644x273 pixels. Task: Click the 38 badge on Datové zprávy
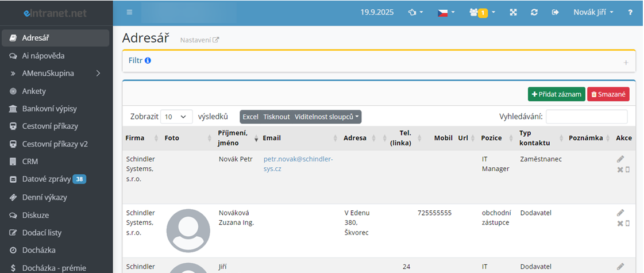coord(79,179)
